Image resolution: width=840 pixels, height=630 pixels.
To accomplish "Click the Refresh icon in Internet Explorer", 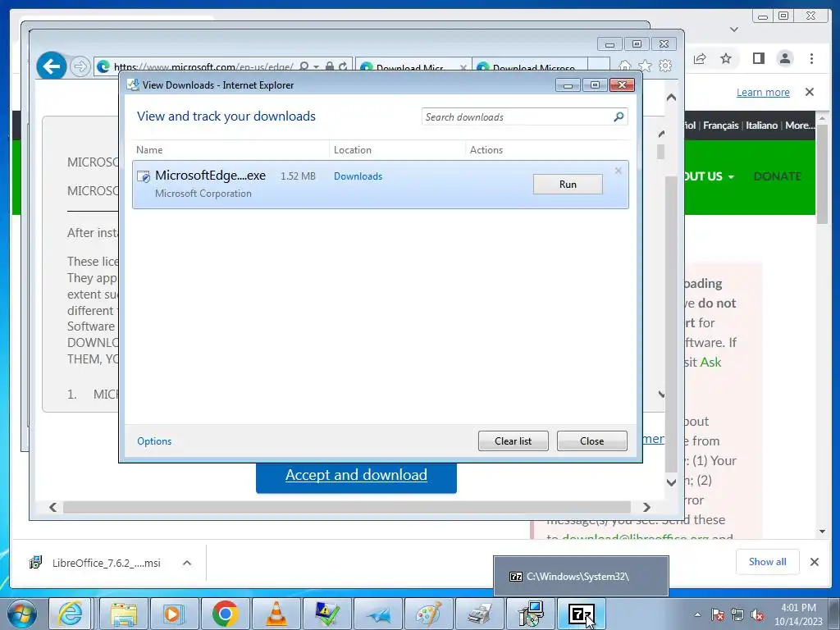I will [343, 66].
